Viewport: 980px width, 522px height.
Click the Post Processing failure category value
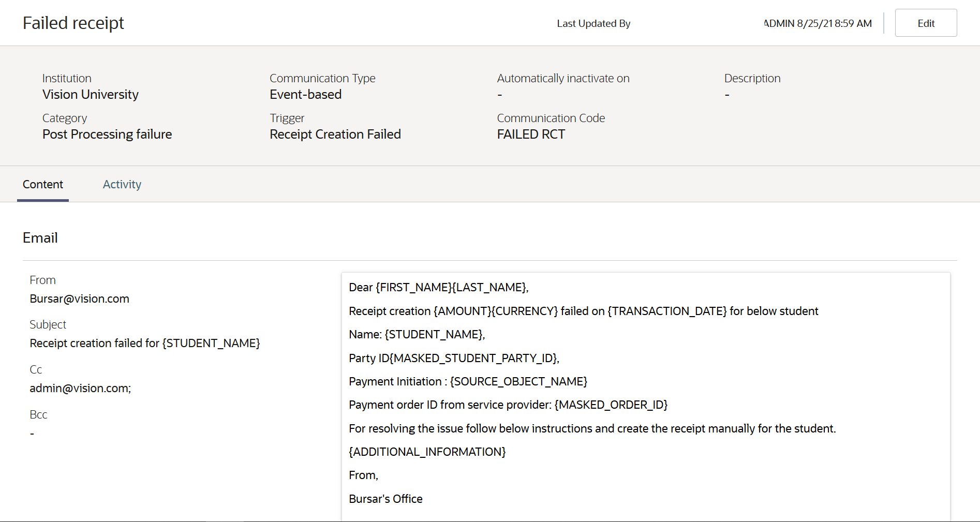pos(107,135)
